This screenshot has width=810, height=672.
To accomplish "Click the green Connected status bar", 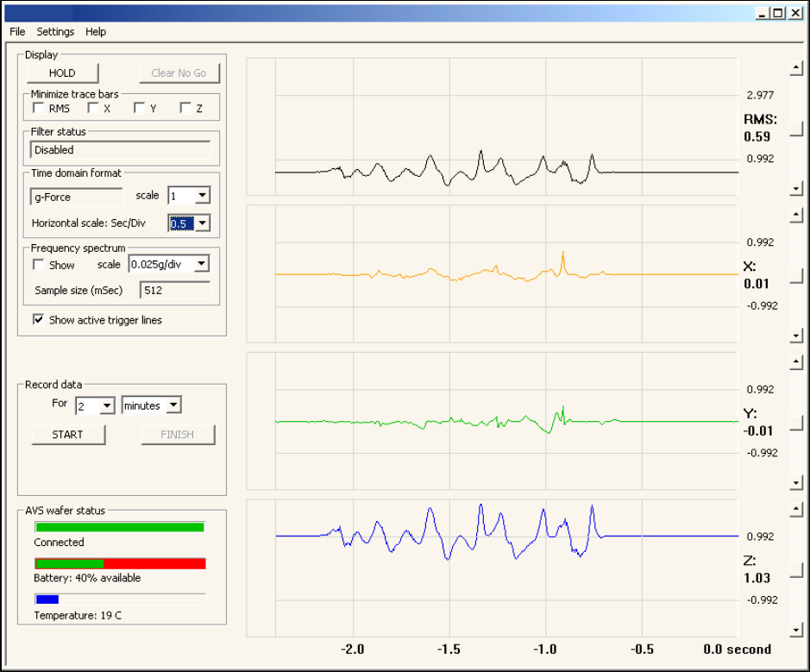I will coord(120,527).
